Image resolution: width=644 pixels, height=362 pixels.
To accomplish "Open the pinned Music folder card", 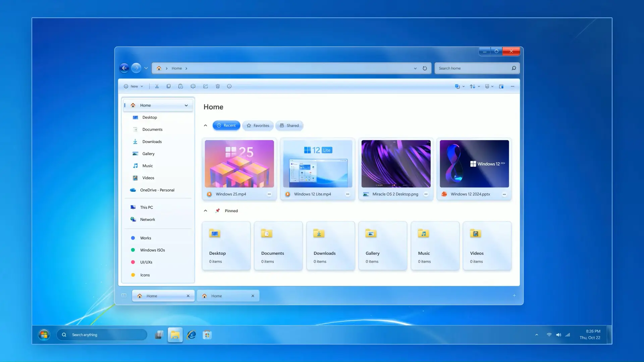I will [435, 245].
